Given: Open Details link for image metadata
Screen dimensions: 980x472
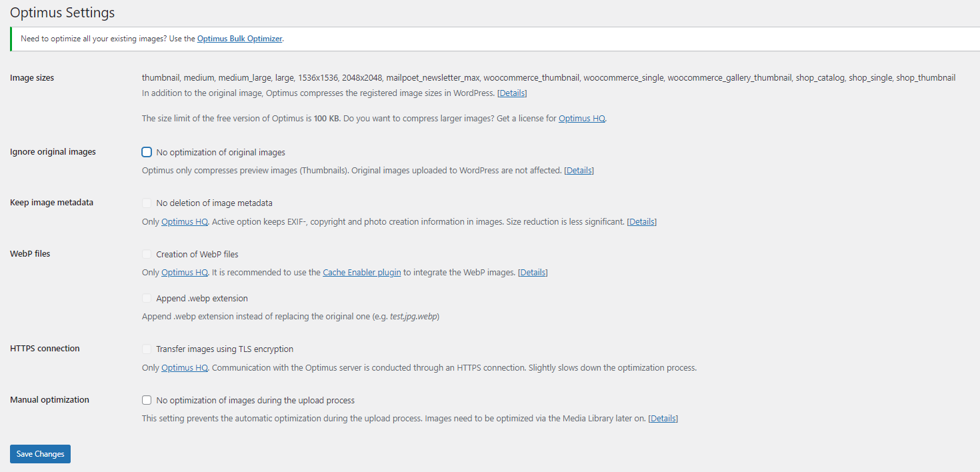Looking at the screenshot, I should pos(641,222).
